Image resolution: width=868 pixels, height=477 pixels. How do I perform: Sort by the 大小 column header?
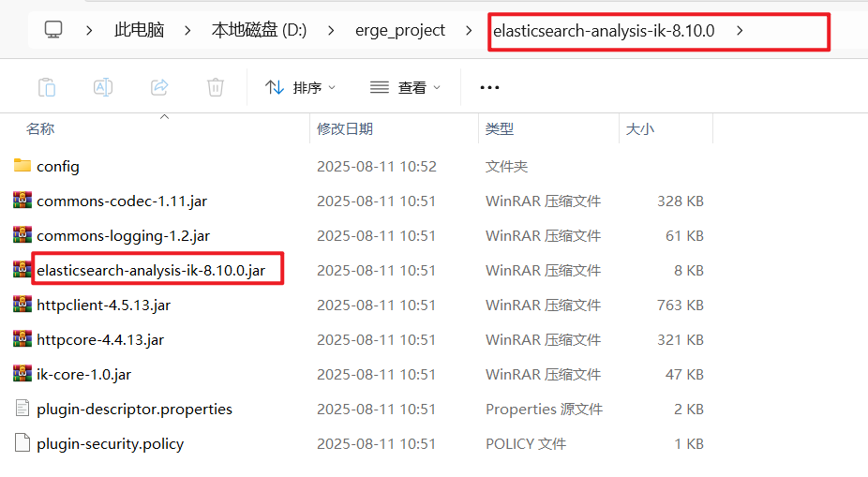coord(640,129)
